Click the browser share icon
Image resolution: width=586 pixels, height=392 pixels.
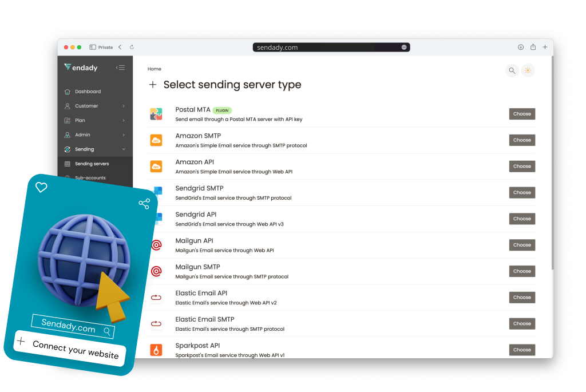coord(533,47)
